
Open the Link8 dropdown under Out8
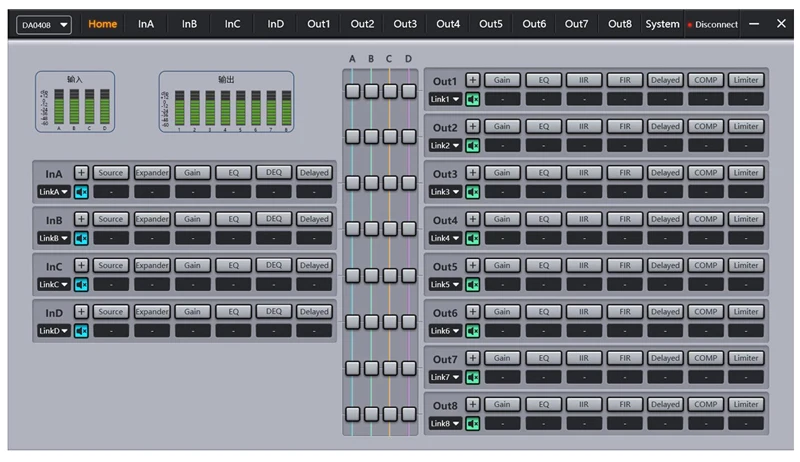pyautogui.click(x=445, y=423)
